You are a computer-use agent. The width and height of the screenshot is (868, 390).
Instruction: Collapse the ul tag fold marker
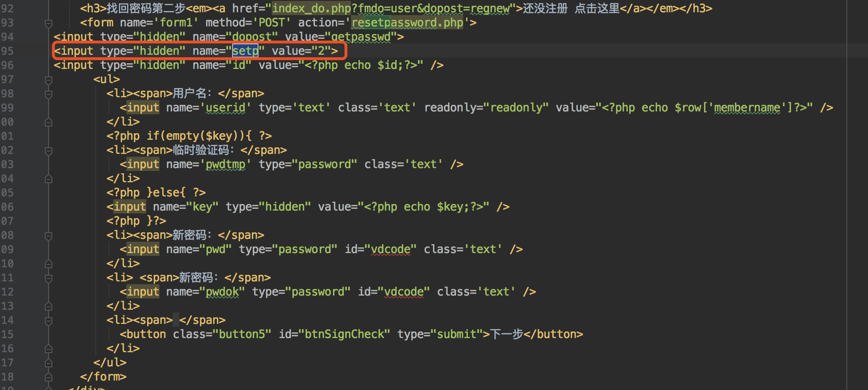48,80
